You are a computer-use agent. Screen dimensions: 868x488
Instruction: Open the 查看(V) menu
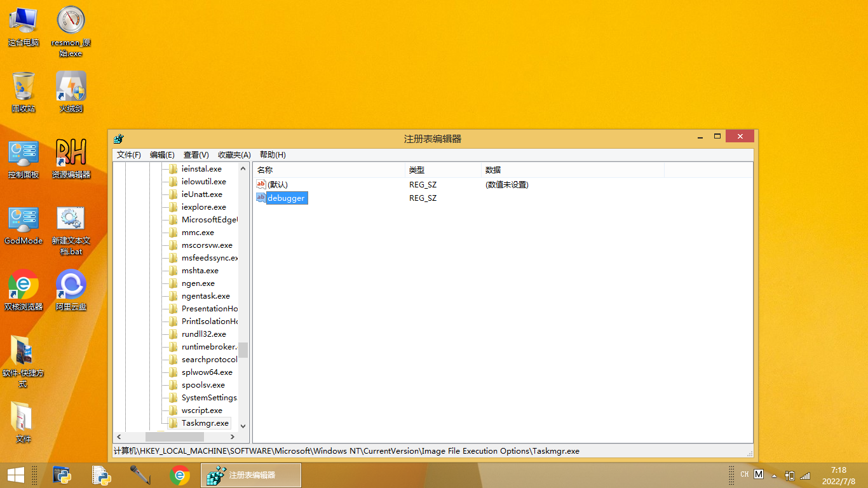click(x=196, y=154)
